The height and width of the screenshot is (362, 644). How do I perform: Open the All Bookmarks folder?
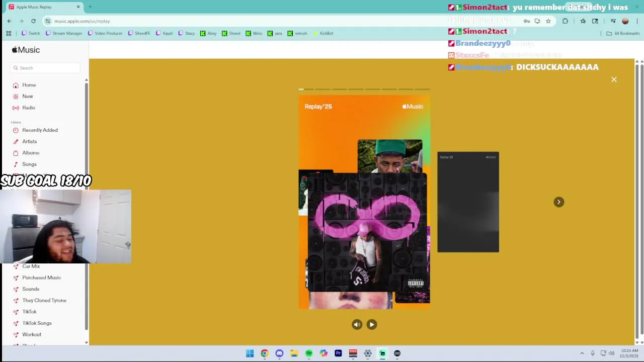click(623, 33)
